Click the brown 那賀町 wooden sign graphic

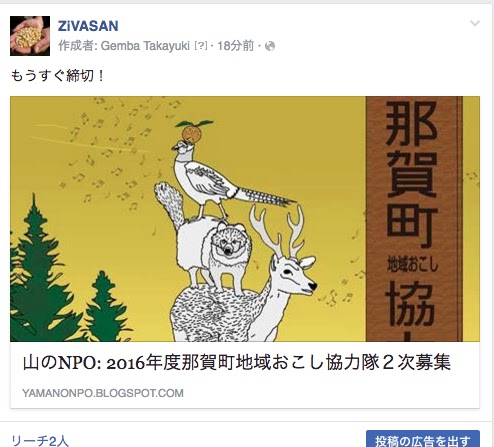point(414,219)
